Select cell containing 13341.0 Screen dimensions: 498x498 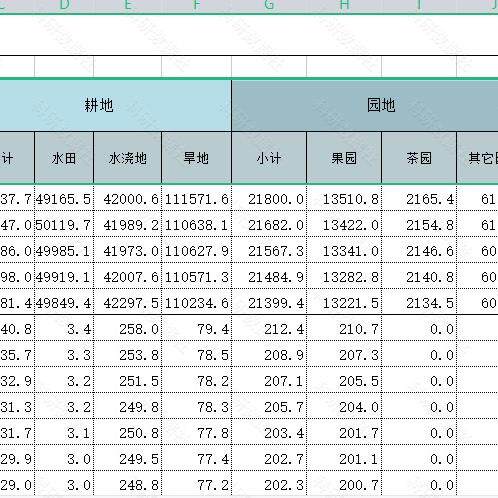(x=344, y=250)
